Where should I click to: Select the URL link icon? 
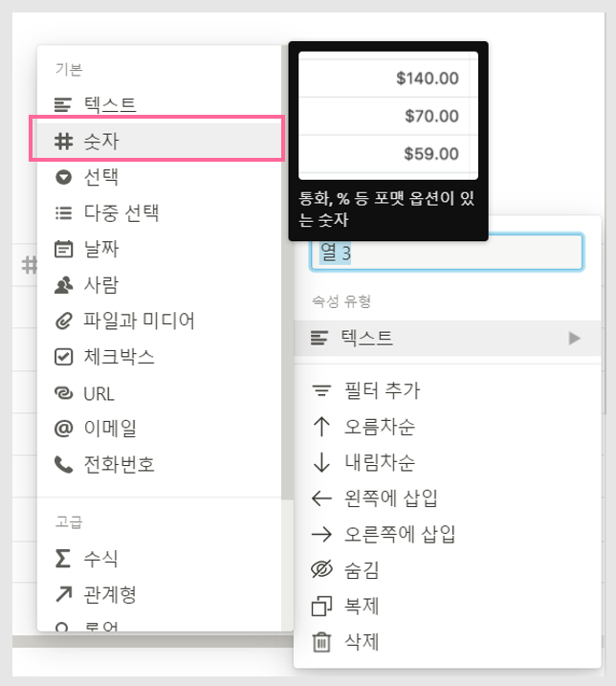(x=63, y=393)
